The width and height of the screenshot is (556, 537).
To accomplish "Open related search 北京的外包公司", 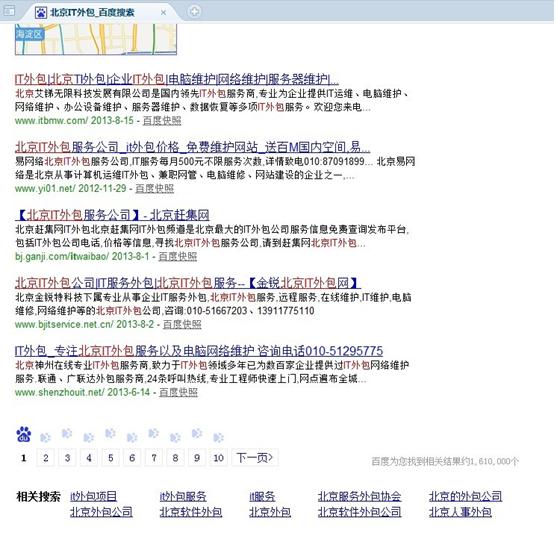I will (x=465, y=496).
